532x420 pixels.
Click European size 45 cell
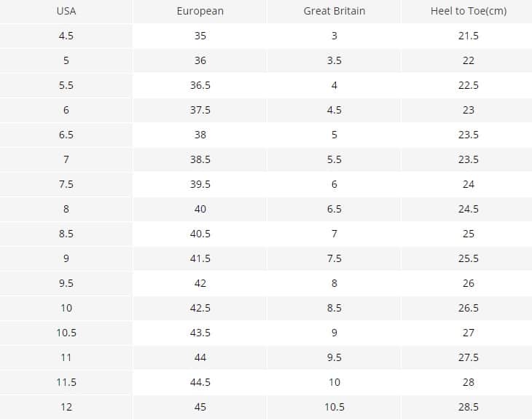pyautogui.click(x=200, y=407)
